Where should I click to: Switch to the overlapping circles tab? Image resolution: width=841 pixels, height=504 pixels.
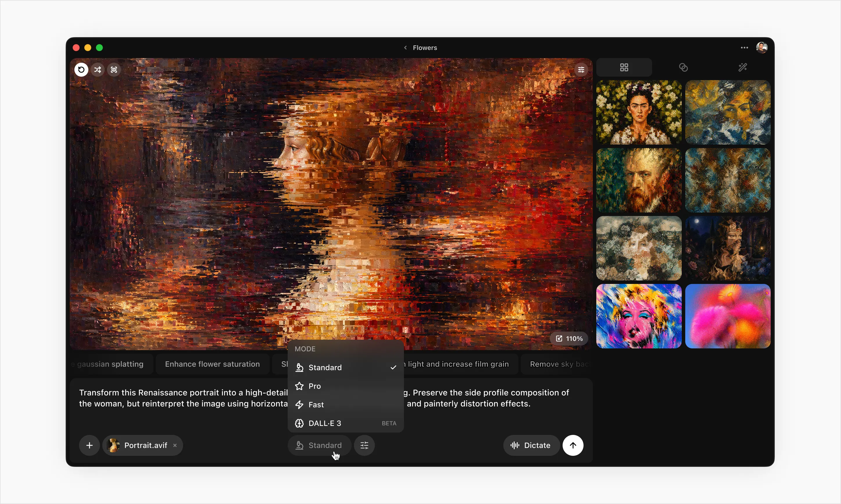coord(683,67)
